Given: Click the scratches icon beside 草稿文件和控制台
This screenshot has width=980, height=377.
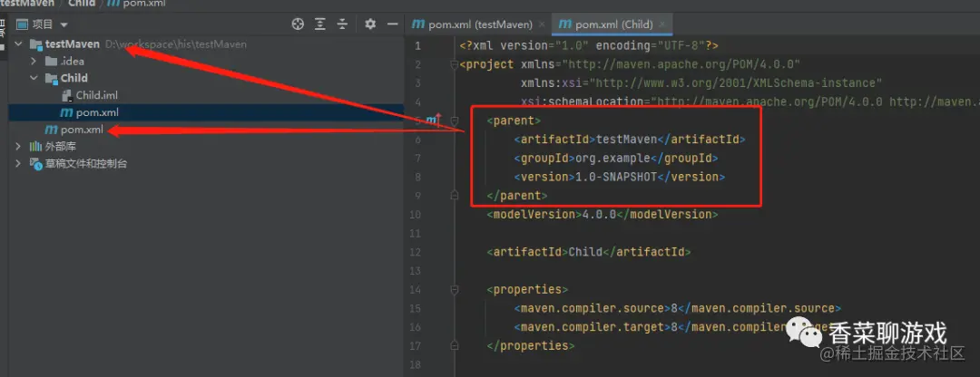Looking at the screenshot, I should pyautogui.click(x=35, y=164).
